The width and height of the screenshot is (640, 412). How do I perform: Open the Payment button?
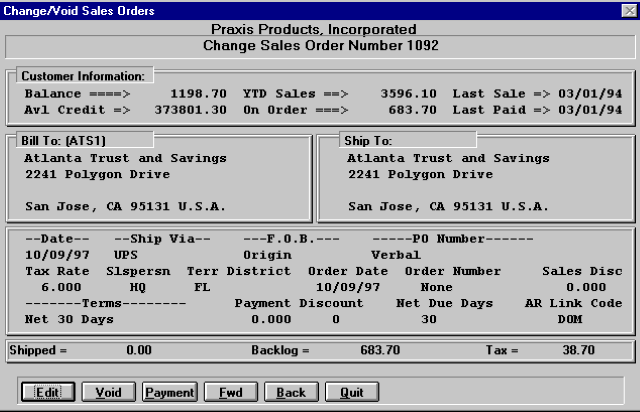point(170,392)
